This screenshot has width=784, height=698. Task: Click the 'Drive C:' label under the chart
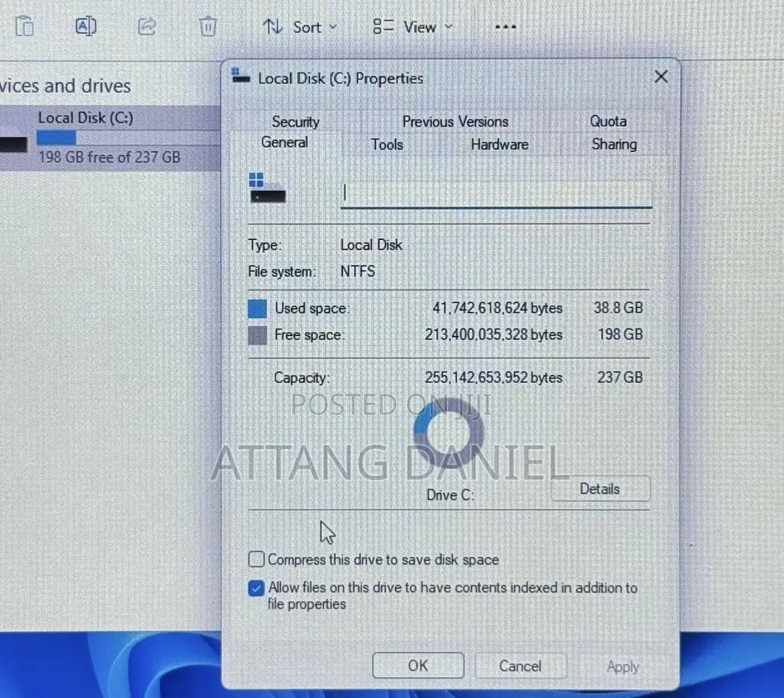450,495
